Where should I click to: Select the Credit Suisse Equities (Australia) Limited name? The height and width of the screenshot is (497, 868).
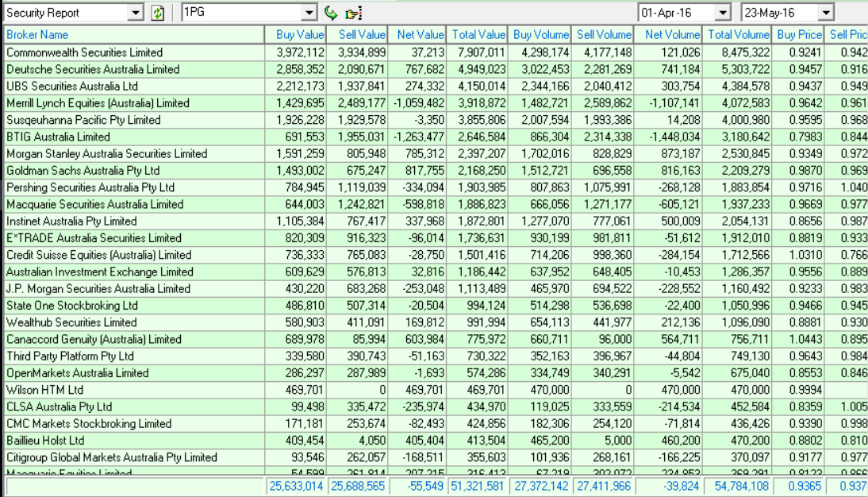tap(99, 256)
